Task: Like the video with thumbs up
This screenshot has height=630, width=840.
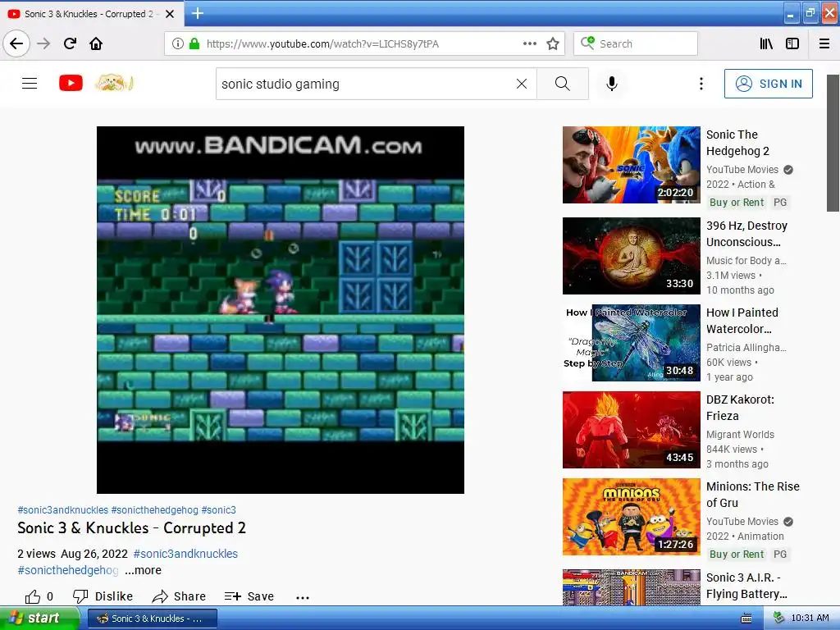Action: pyautogui.click(x=39, y=596)
